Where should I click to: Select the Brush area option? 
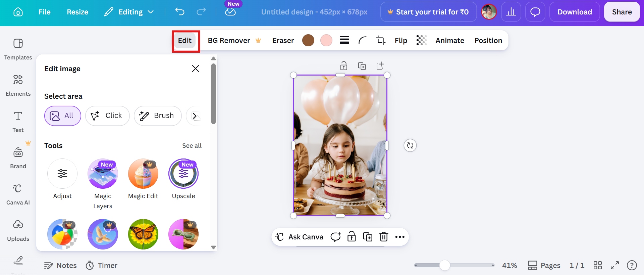pos(158,116)
